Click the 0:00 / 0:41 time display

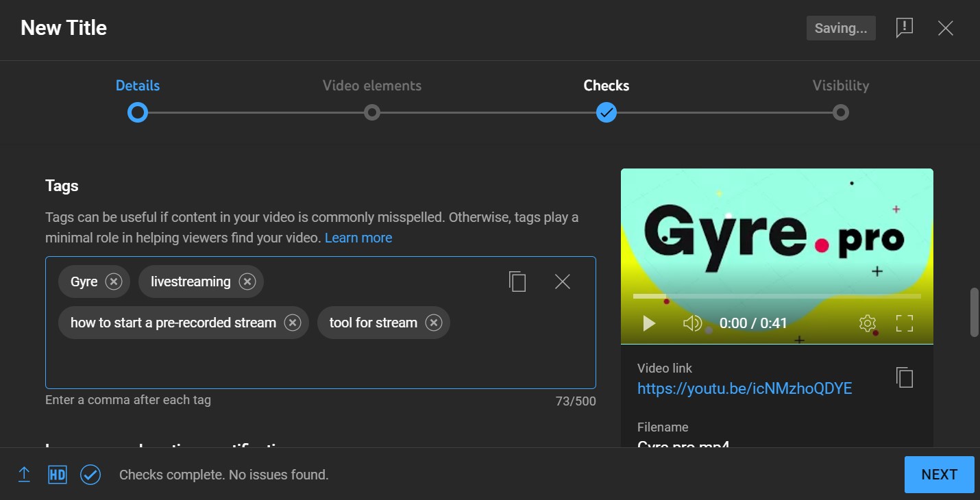[753, 323]
